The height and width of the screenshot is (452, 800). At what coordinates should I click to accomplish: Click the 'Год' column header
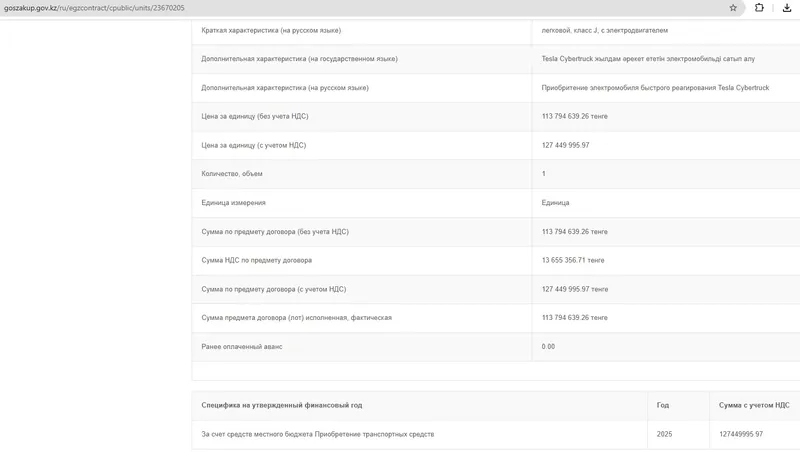(x=663, y=405)
